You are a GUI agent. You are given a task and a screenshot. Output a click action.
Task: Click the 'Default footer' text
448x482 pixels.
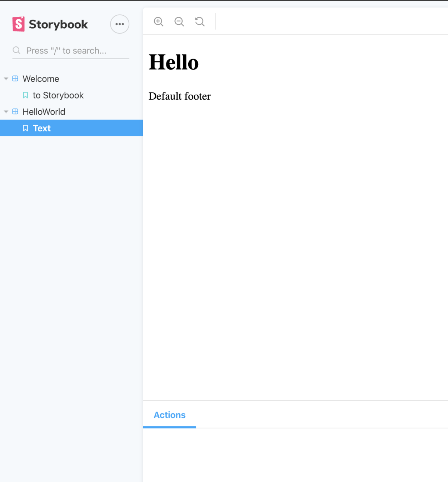180,96
